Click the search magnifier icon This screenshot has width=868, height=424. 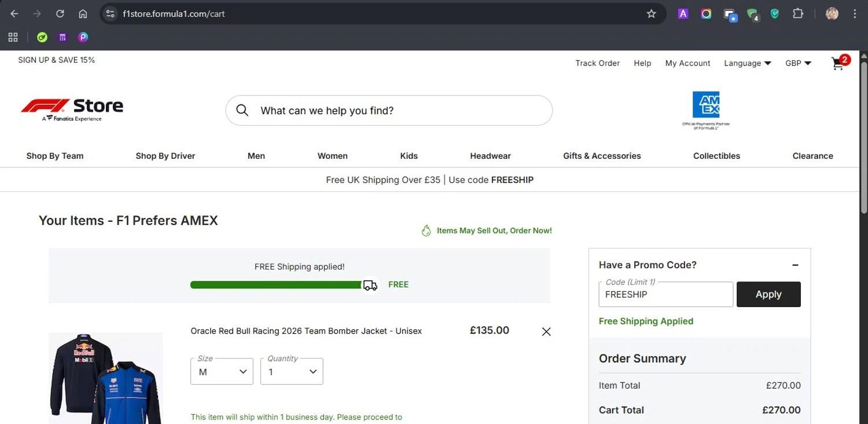pos(242,111)
